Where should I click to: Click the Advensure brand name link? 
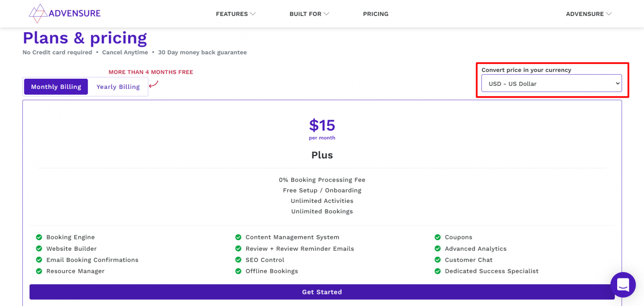75,13
